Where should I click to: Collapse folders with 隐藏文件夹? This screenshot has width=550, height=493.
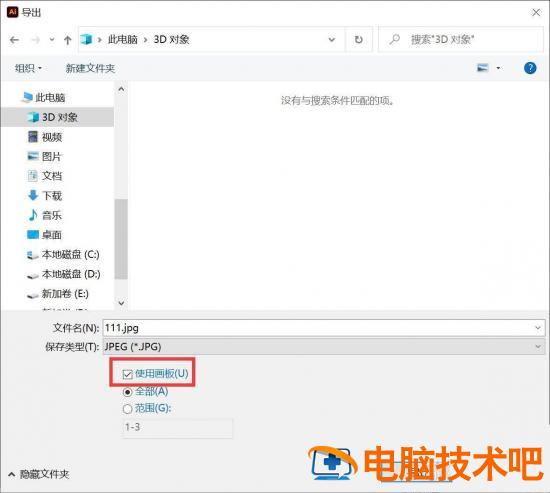[x=39, y=474]
